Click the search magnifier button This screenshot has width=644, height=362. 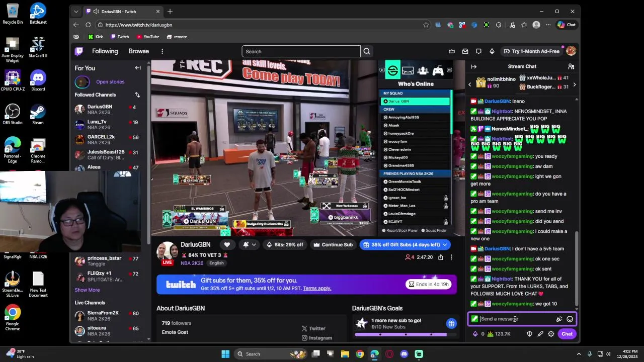[367, 51]
